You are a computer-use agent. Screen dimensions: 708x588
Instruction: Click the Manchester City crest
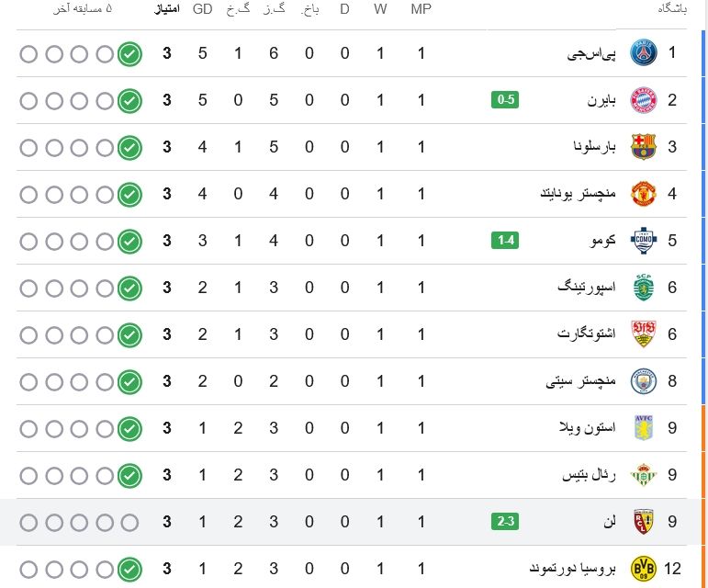point(643,381)
